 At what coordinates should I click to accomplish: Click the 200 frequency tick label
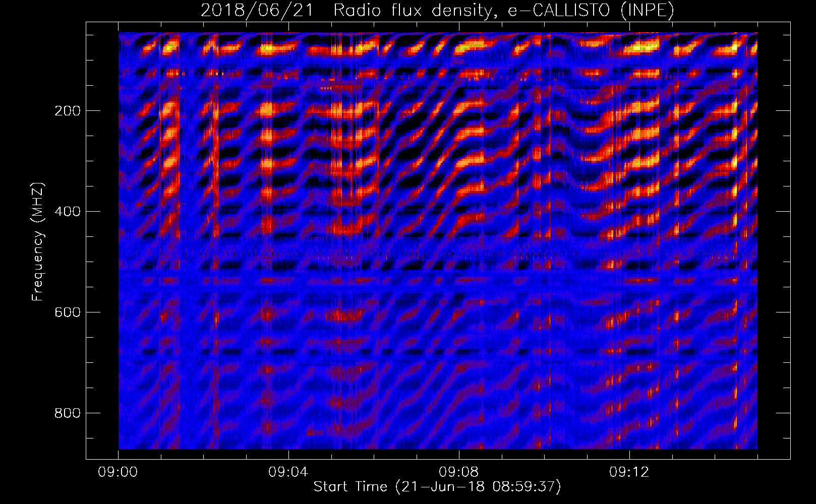coord(68,111)
